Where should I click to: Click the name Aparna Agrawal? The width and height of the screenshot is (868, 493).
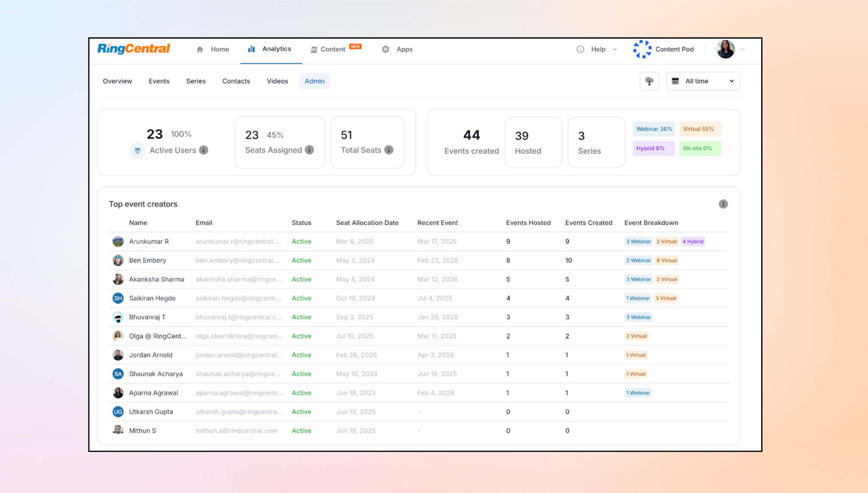click(153, 393)
